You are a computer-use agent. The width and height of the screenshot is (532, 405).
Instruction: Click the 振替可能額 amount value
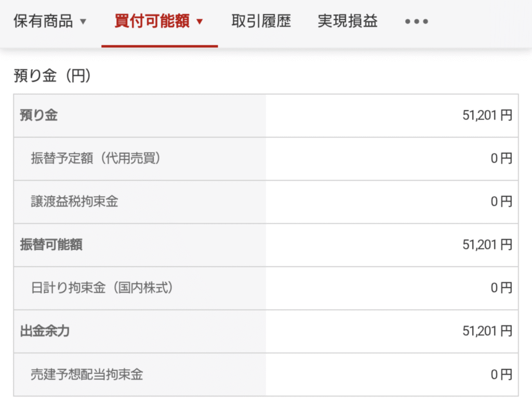click(x=487, y=245)
